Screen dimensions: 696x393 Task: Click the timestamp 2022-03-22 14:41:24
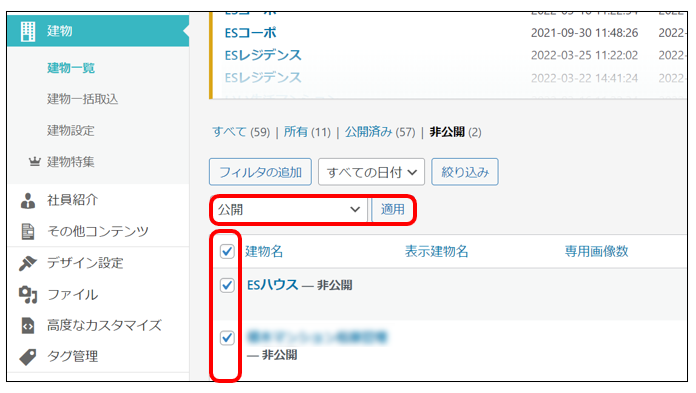click(585, 78)
